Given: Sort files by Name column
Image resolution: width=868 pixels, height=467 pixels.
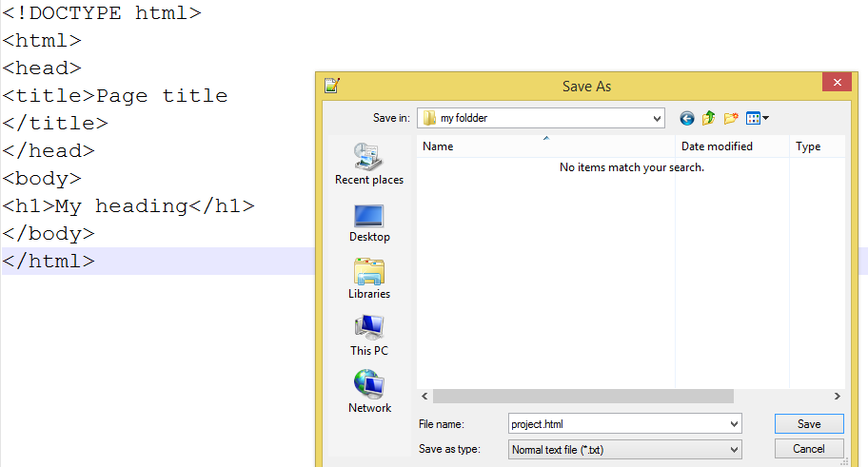Looking at the screenshot, I should point(545,146).
